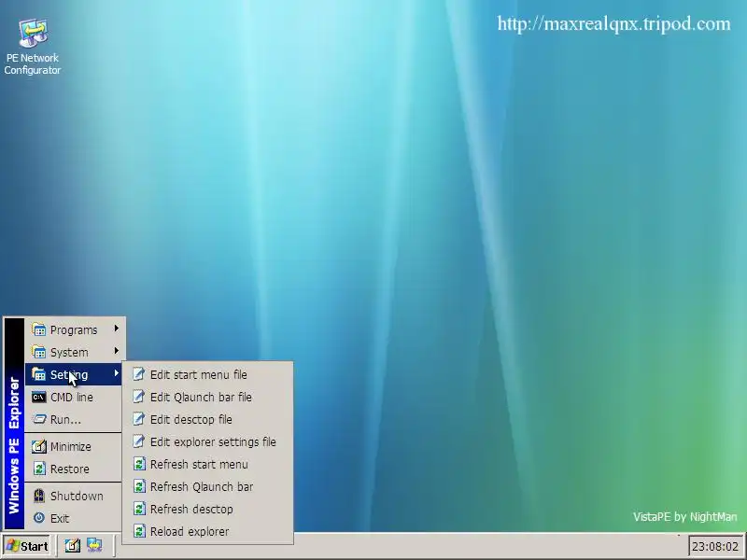
Task: Click the network configurator quick launch icon
Action: tap(94, 546)
